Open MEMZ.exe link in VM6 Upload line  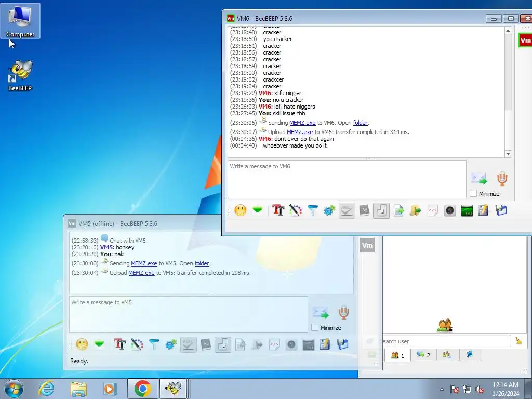click(300, 132)
